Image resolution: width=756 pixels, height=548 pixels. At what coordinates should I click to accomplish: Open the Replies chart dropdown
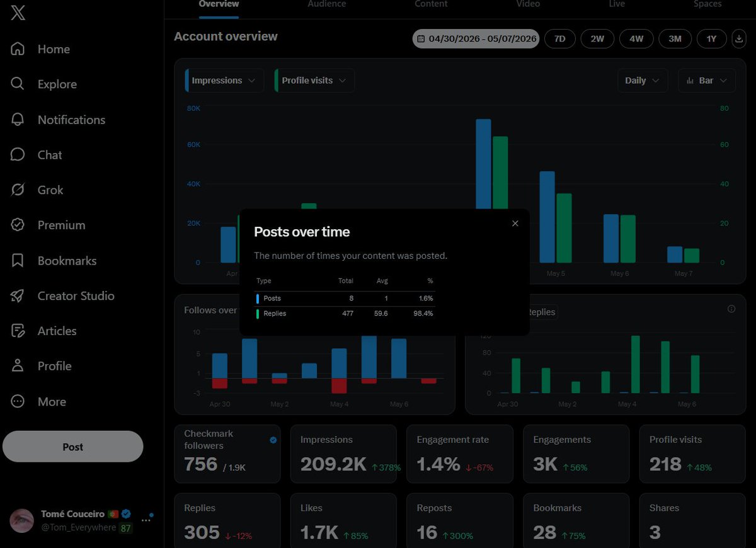(543, 312)
